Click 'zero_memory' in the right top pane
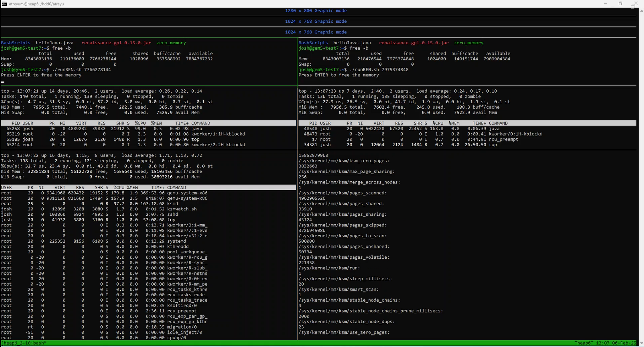The width and height of the screenshot is (644, 347). [469, 43]
